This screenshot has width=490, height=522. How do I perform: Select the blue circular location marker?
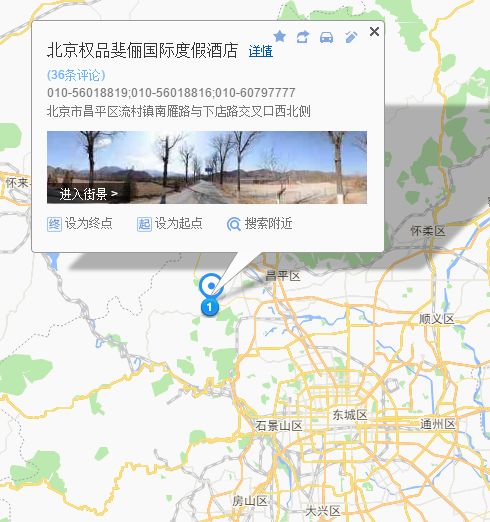click(211, 285)
